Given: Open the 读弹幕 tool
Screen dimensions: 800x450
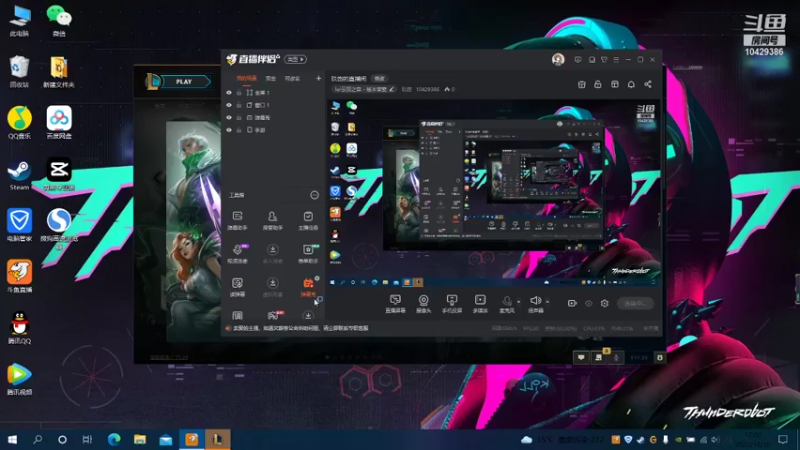Looking at the screenshot, I should coord(237,287).
